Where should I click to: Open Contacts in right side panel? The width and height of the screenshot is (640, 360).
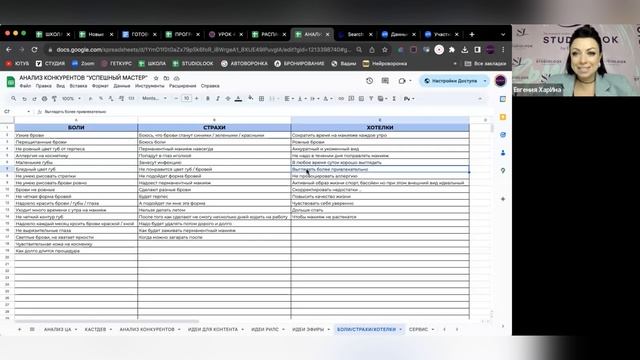[503, 153]
